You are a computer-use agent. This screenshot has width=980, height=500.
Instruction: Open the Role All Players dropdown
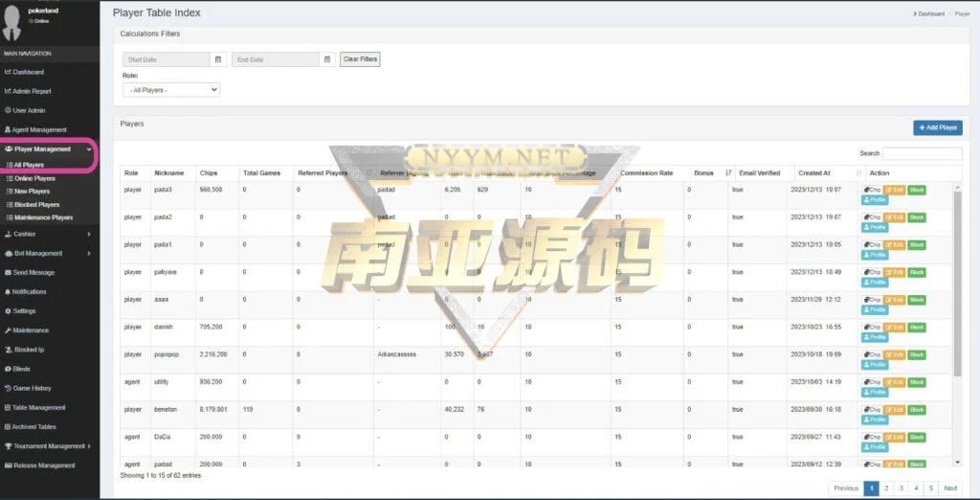pyautogui.click(x=171, y=89)
